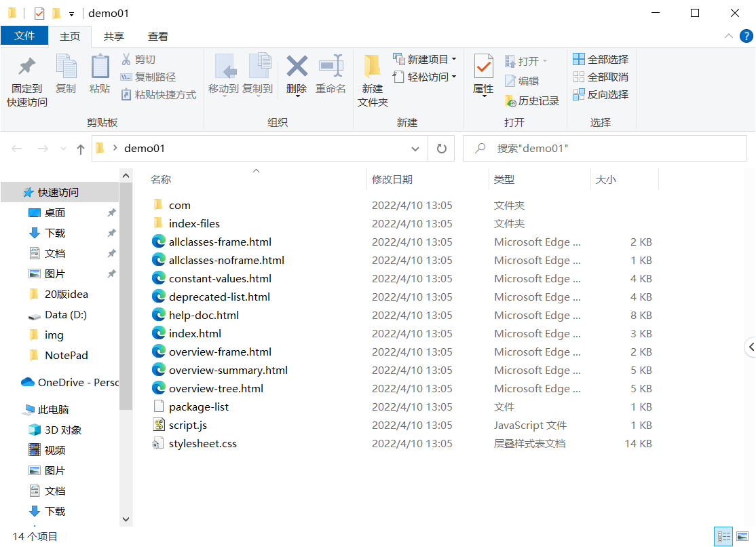
Task: Click navigation pane scroll down arrow
Action: coord(126,519)
